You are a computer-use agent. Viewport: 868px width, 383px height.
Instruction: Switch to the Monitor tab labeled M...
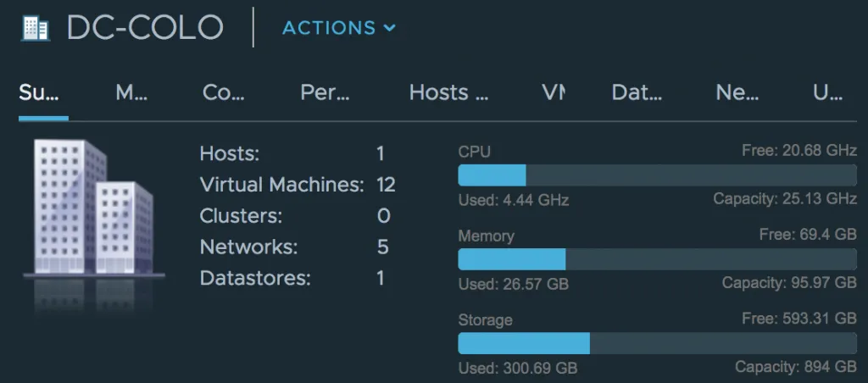click(x=131, y=93)
